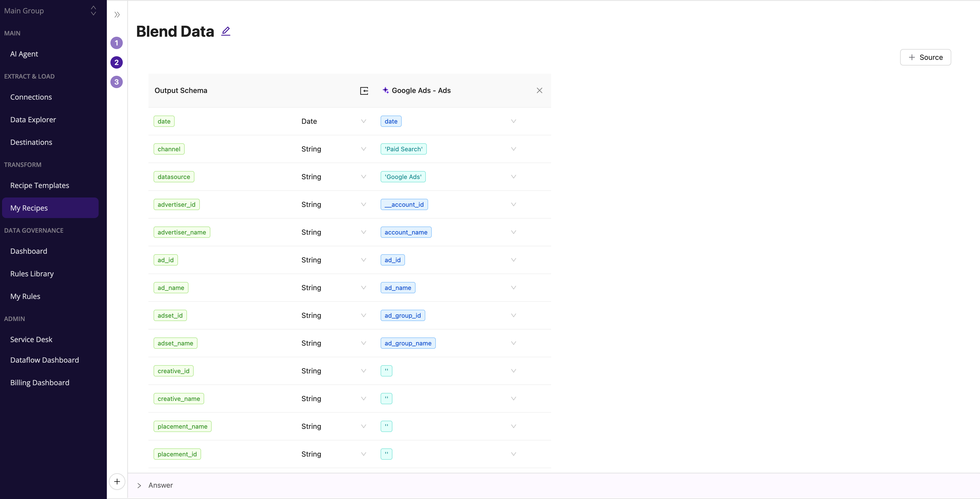Viewport: 980px width, 499px height.
Task: Open Connections in sidebar
Action: 31,97
